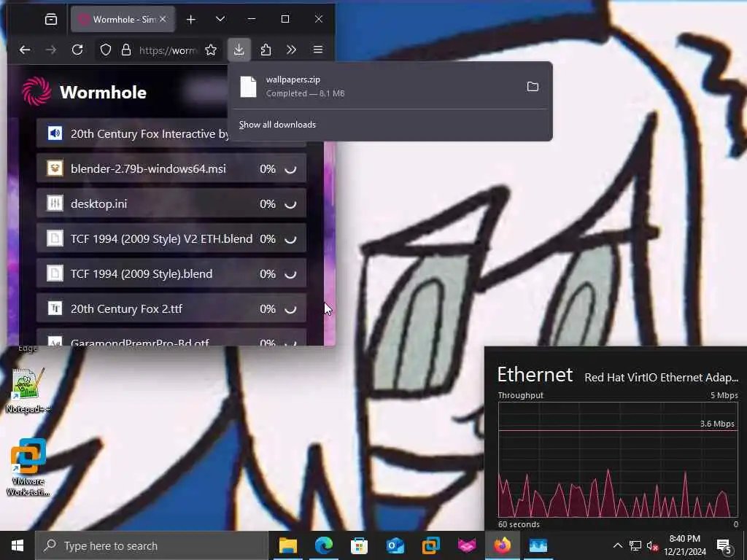Click Red Hat VirtIO Ethernet adapter name
Viewport: 747px width, 560px height.
tap(661, 377)
